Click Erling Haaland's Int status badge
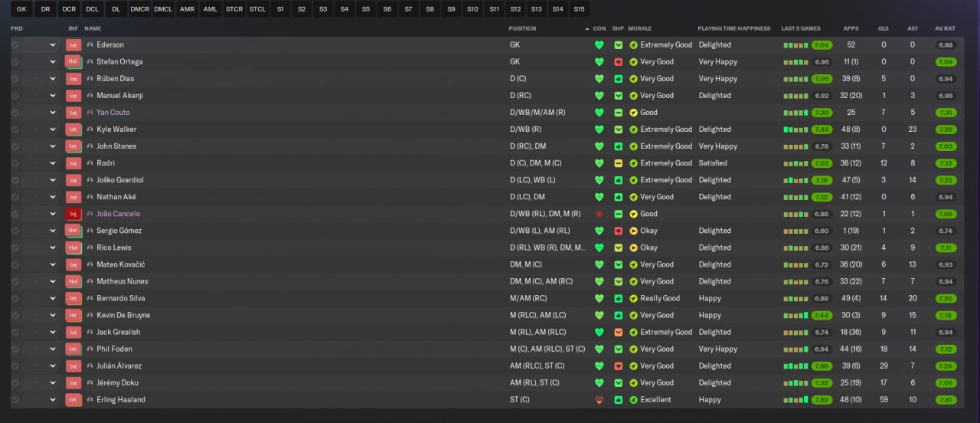 click(73, 400)
